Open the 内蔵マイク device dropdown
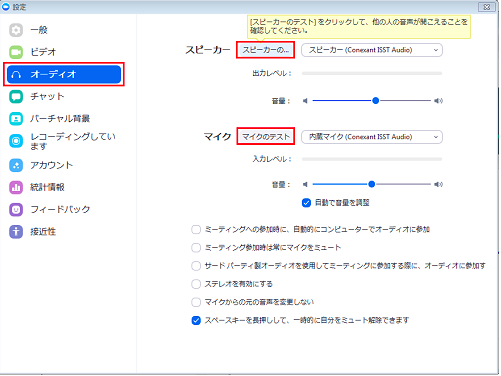501x376 pixels. pos(372,137)
